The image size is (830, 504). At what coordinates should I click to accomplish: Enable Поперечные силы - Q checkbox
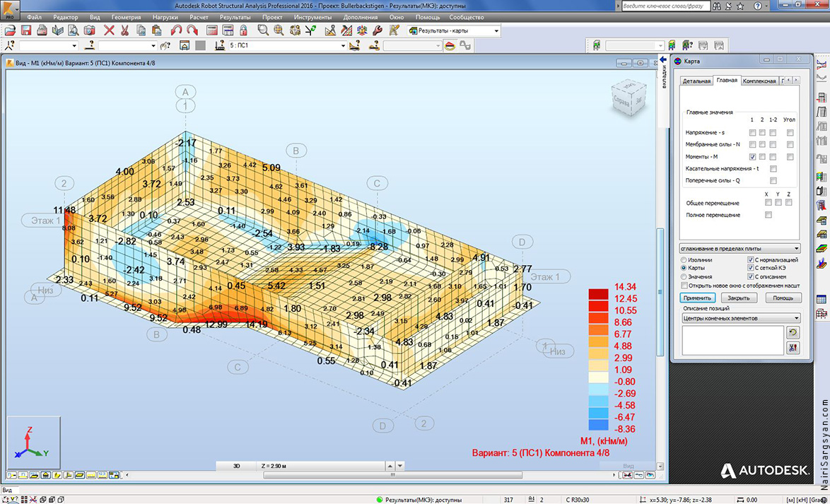773,181
